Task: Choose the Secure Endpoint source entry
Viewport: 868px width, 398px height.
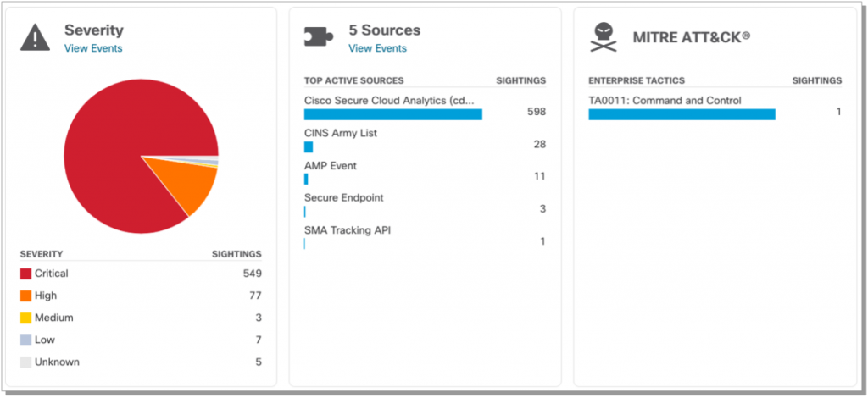Action: point(344,198)
